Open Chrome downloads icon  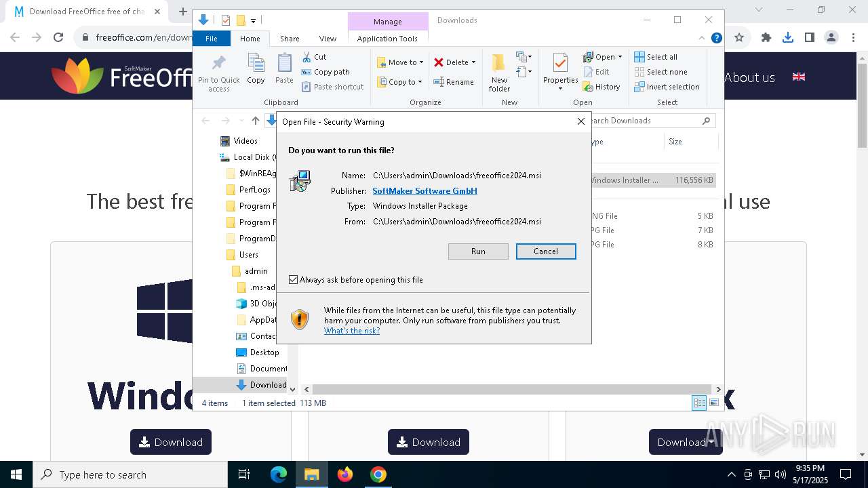[x=788, y=38]
